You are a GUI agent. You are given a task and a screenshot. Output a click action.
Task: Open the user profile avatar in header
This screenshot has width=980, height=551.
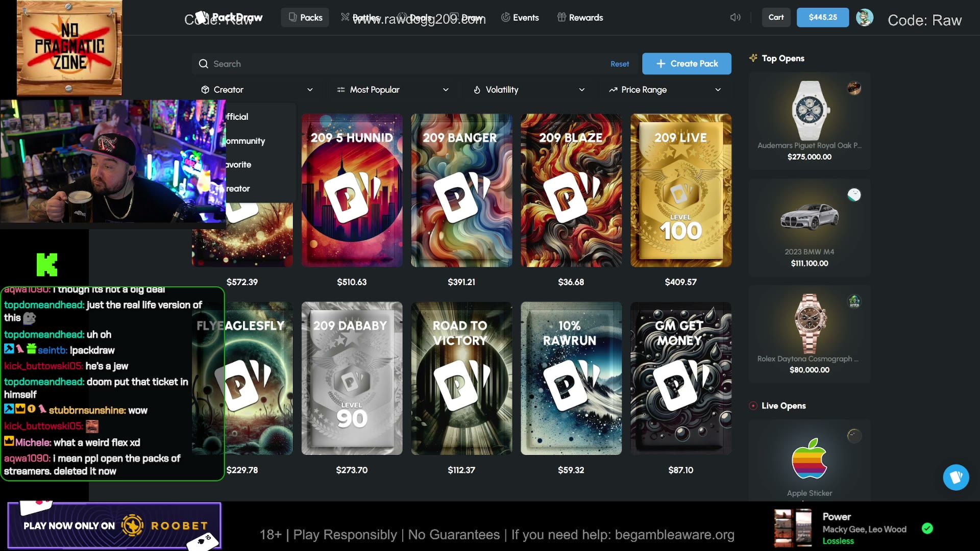click(864, 17)
